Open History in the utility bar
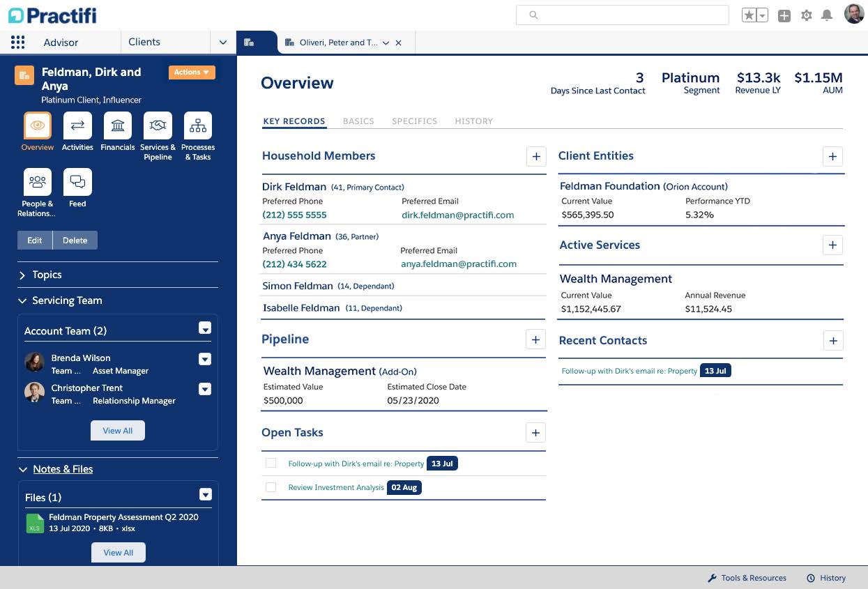868x589 pixels. click(x=826, y=578)
